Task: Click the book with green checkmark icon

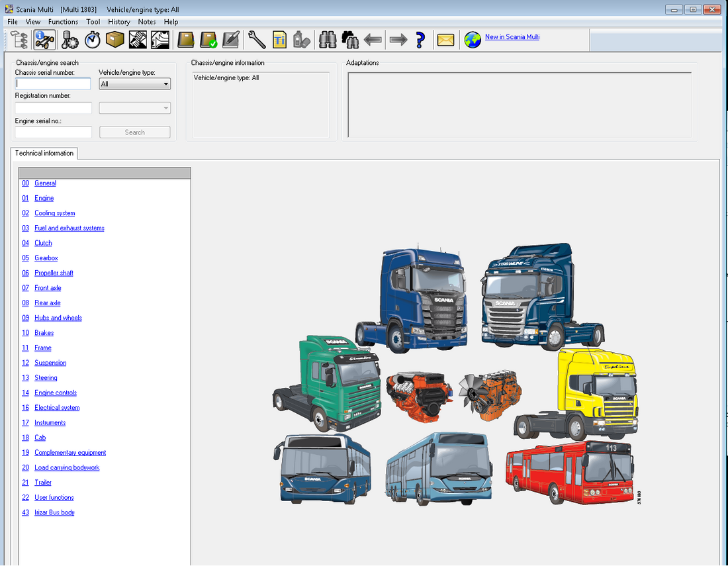Action: click(208, 40)
